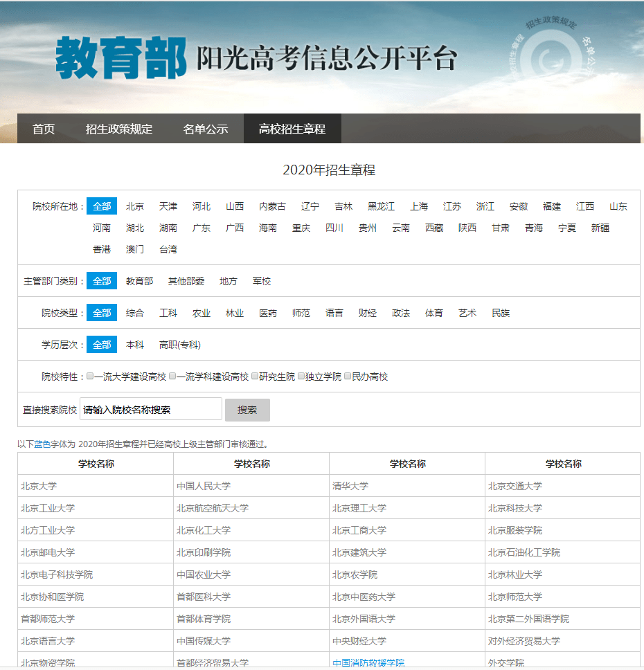Screen dimensions: 644x670
Task: Tick the 研究生院 checkbox
Action: (255, 377)
